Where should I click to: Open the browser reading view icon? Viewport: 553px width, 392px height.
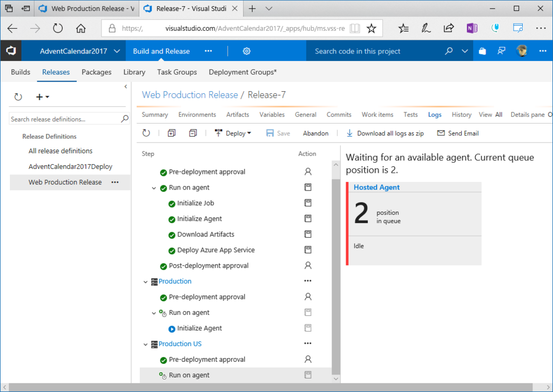point(354,28)
